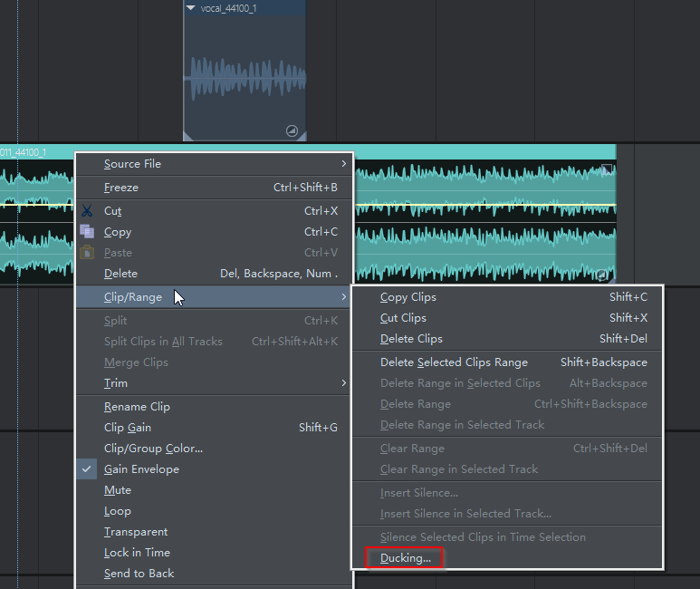Click the scissors Cut icon
The image size is (700, 589).
coord(87,210)
